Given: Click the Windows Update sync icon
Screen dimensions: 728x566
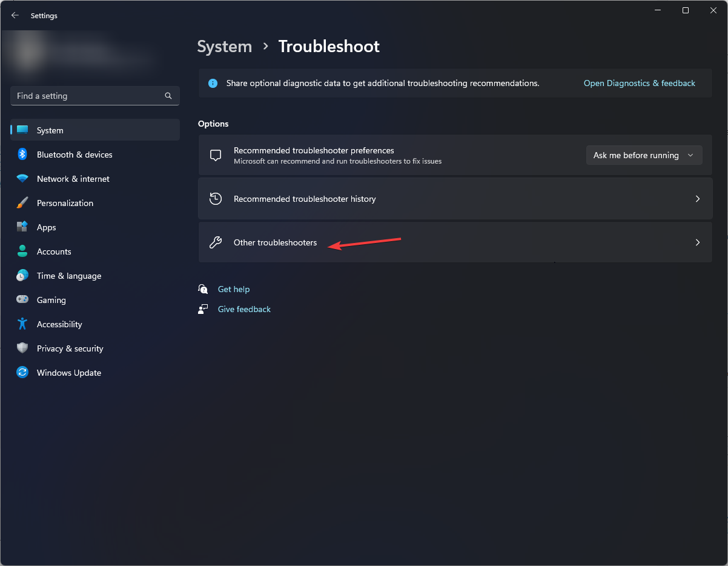Looking at the screenshot, I should [22, 373].
